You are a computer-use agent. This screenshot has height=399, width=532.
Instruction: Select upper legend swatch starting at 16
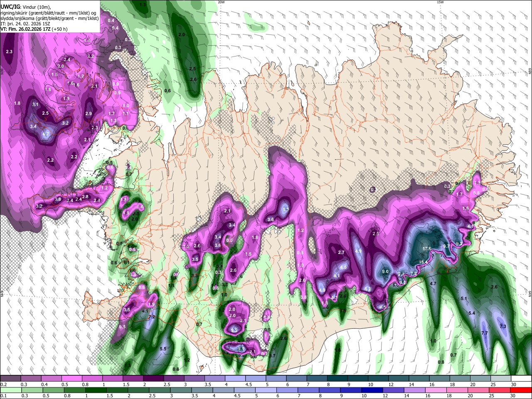tap(440, 379)
